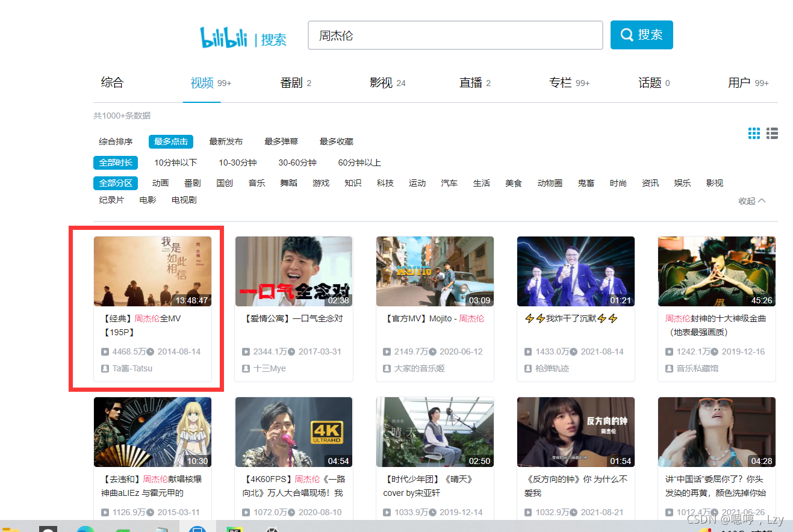Sort by 最多点击
793x532 pixels.
pos(171,142)
